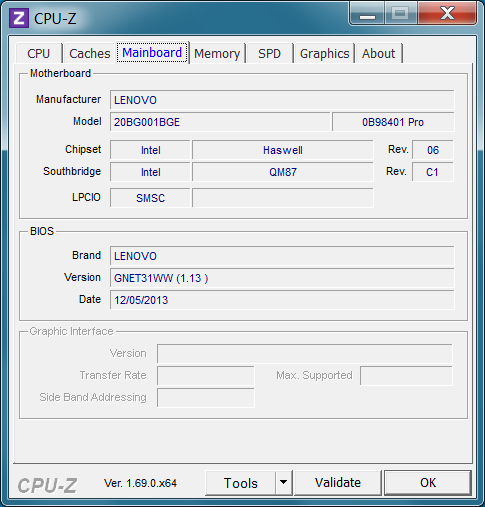This screenshot has width=485, height=507.
Task: Click the Validate button
Action: (x=338, y=483)
